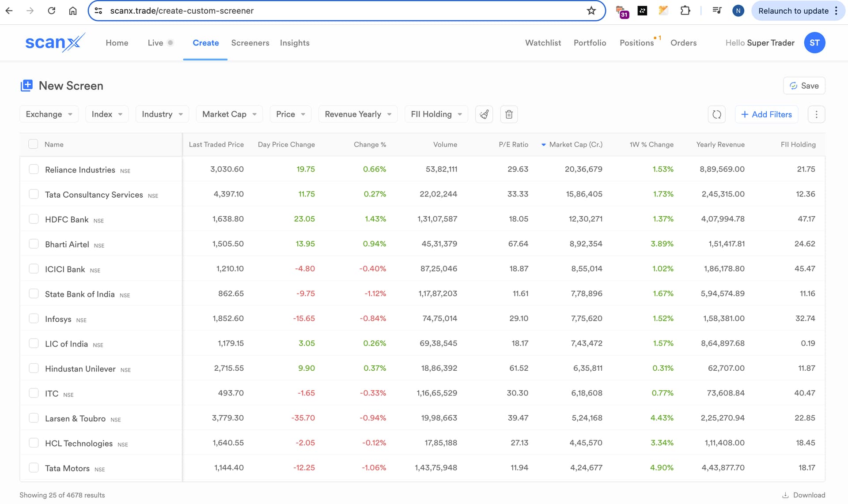Screen dimensions: 848x504
Task: Sort by FII Holding column header
Action: point(798,144)
